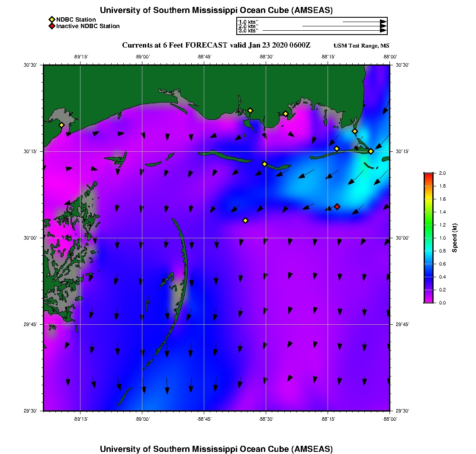Click the 'USM Test Range, MS' label
Viewport: 476px width, 454px height.
(361, 45)
